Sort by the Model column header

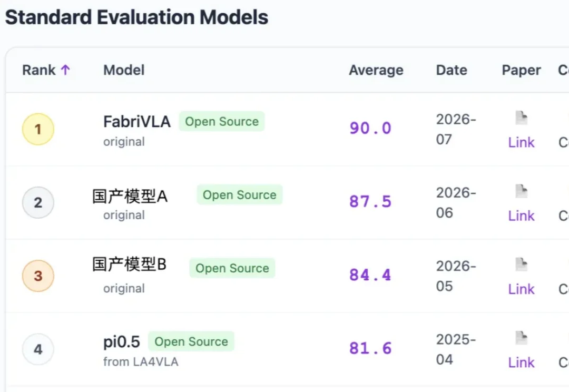click(x=124, y=70)
